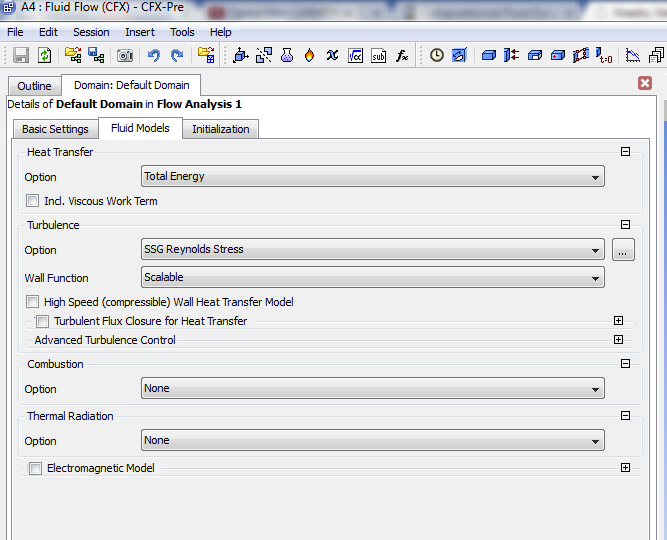Click the Global Initialization t=0 icon
Screen dimensions: 667x540
(604, 55)
